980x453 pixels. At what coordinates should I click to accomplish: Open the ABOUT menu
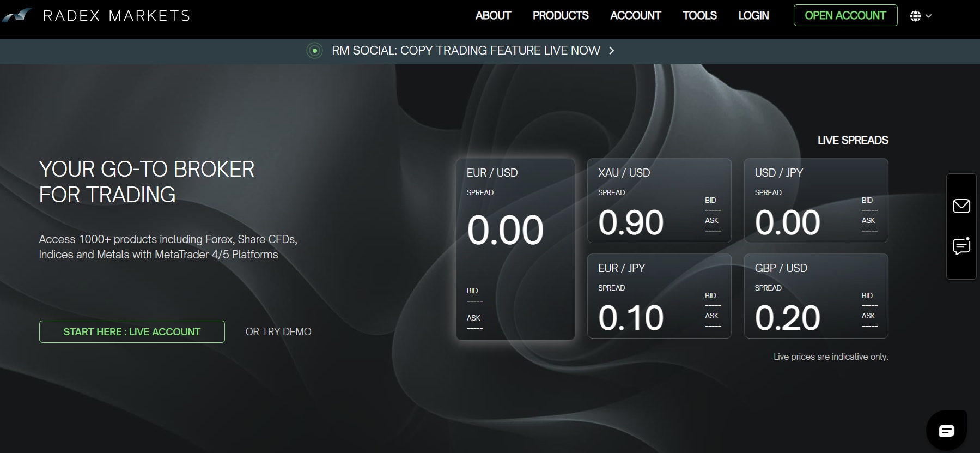492,16
